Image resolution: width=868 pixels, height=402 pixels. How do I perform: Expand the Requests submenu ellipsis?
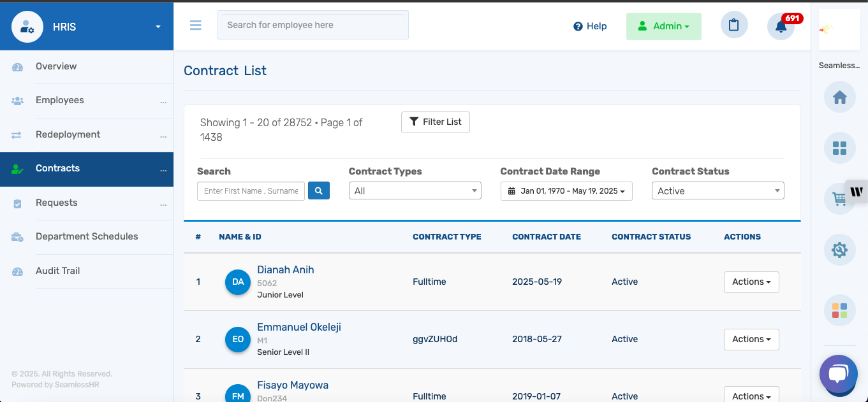point(163,205)
